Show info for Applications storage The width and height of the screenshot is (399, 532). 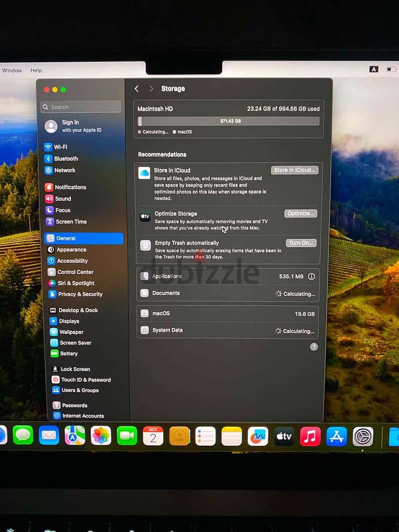click(x=312, y=276)
